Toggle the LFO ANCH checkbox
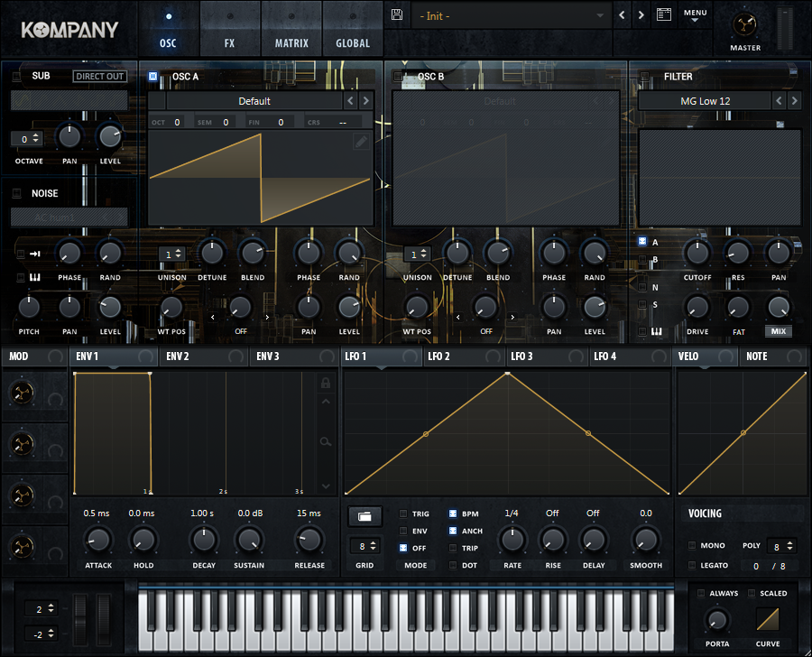Viewport: 812px width, 657px height. tap(453, 531)
